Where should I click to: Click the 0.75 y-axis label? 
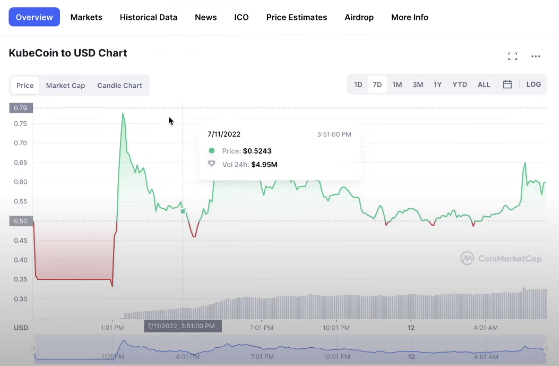point(20,124)
